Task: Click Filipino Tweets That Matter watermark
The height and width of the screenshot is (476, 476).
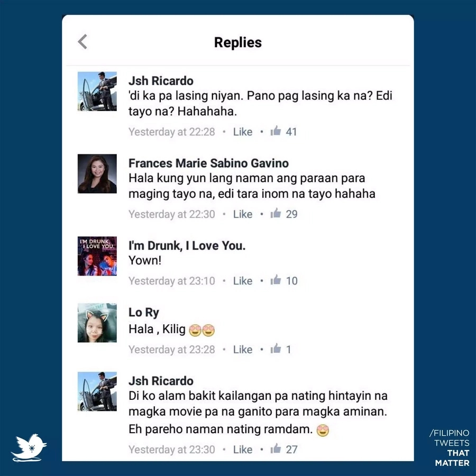Action: [450, 448]
